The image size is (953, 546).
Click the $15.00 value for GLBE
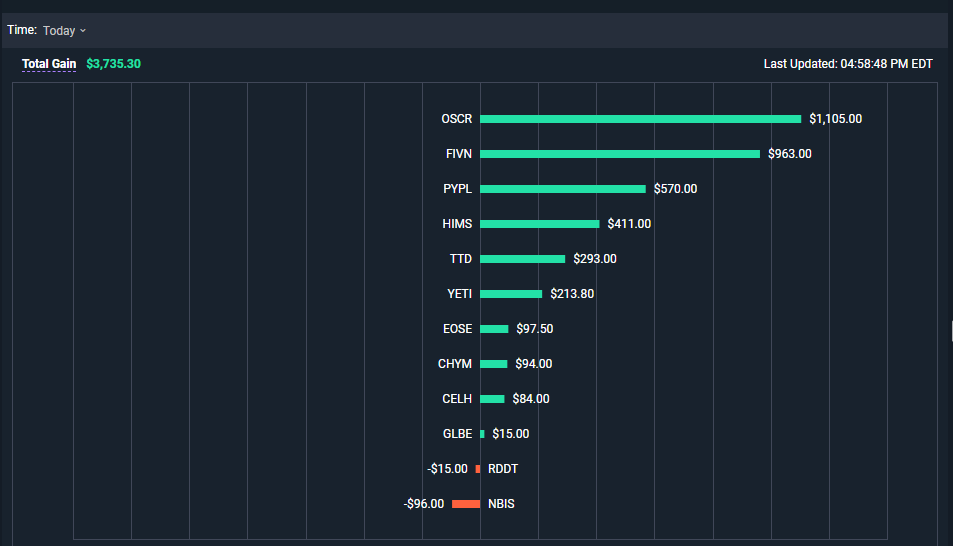tap(511, 434)
